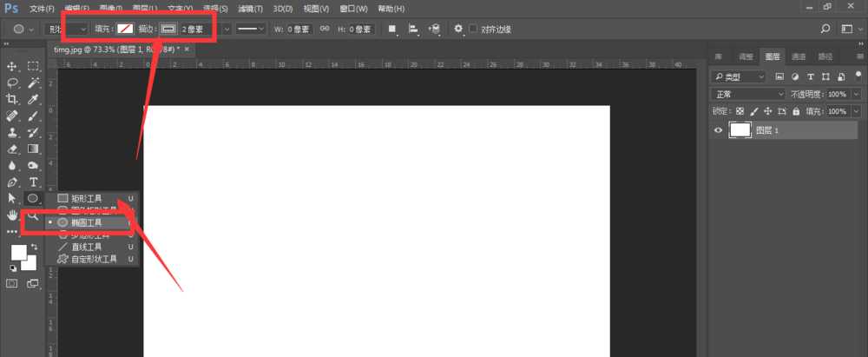Select the Type (T) tool

(x=34, y=182)
